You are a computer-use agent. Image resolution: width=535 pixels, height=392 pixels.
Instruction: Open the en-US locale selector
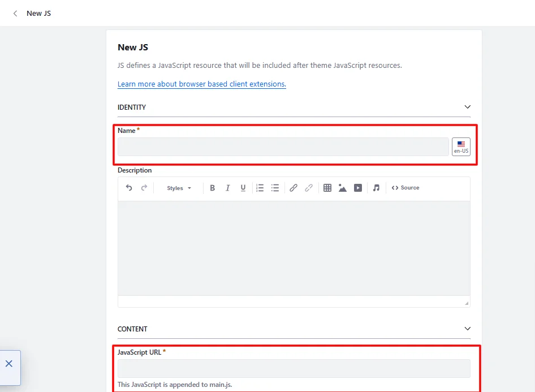[x=461, y=146]
